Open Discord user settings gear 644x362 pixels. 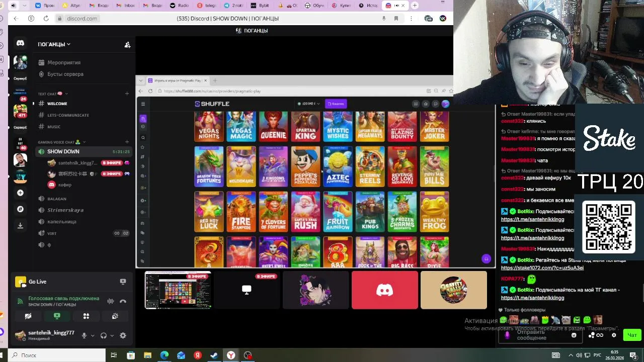pyautogui.click(x=123, y=335)
